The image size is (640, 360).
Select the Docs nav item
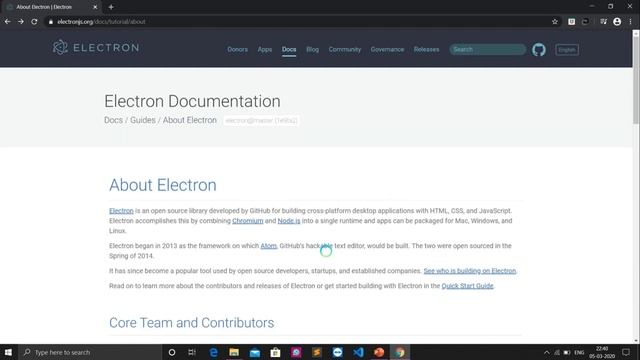coord(289,49)
